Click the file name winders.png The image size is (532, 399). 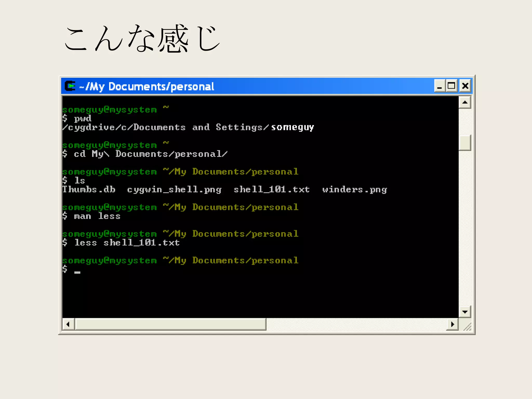coord(355,190)
